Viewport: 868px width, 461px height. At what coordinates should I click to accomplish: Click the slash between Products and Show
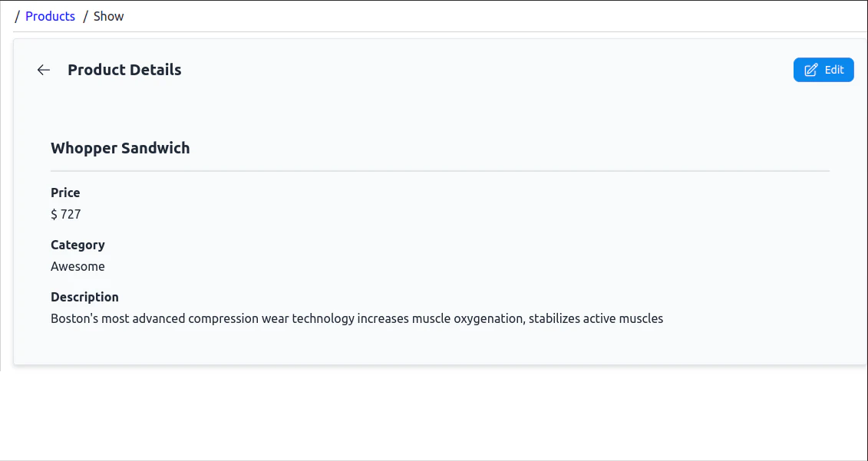click(x=86, y=16)
